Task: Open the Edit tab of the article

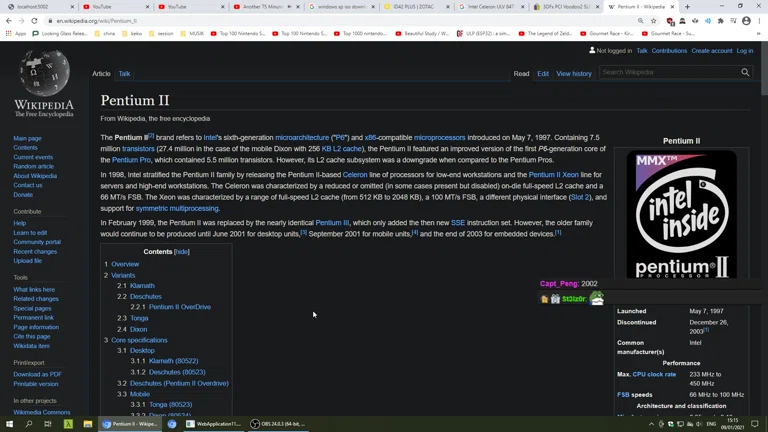Action: [x=543, y=73]
